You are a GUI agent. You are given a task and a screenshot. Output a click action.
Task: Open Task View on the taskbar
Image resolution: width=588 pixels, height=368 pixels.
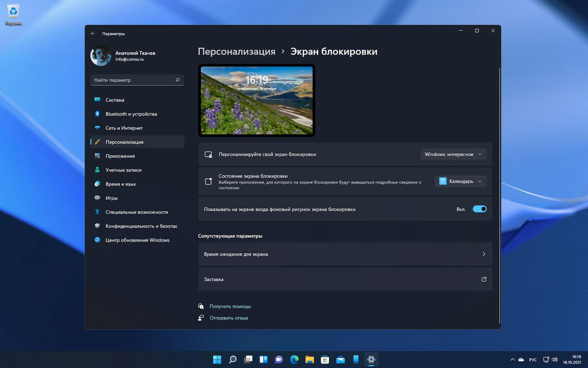point(248,359)
